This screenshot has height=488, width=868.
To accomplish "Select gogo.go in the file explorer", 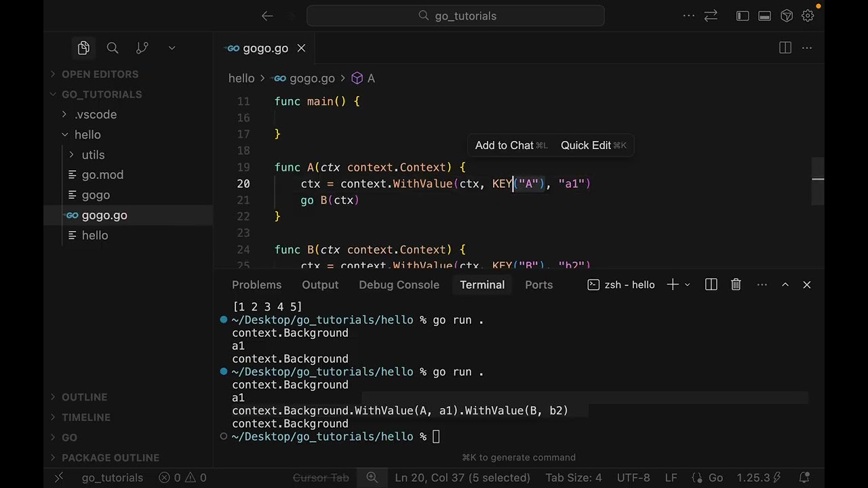I will (129, 216).
